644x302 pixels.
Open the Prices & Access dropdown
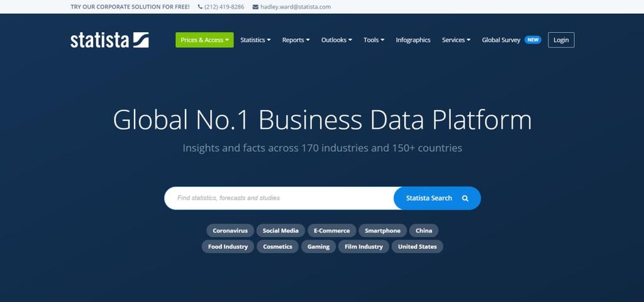tap(204, 40)
